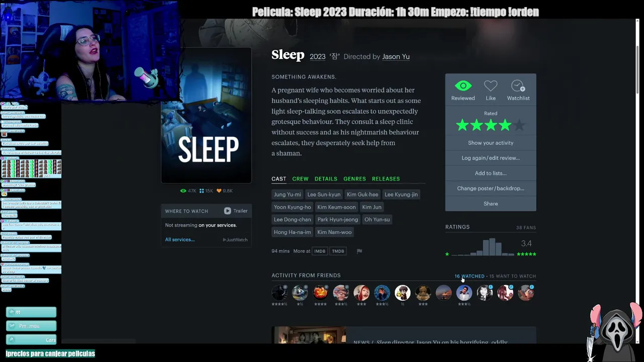Open the black-and-white woman photo avatar
This screenshot has height=362, width=644.
[485, 293]
